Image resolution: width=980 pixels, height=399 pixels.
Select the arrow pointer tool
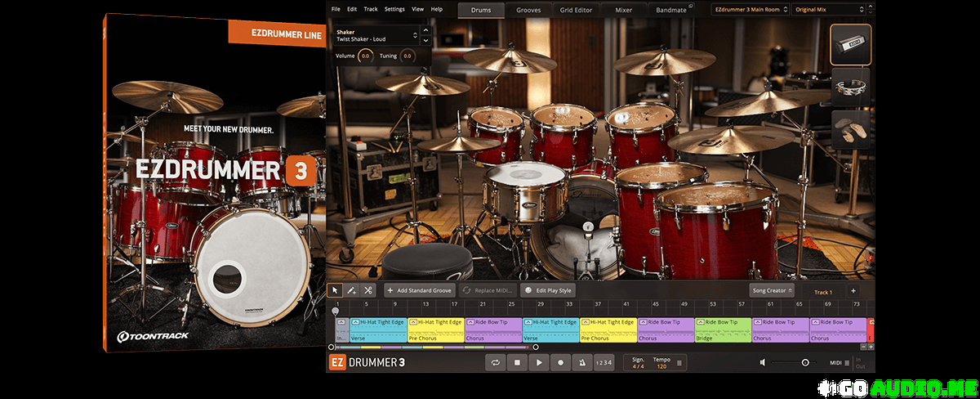[335, 290]
